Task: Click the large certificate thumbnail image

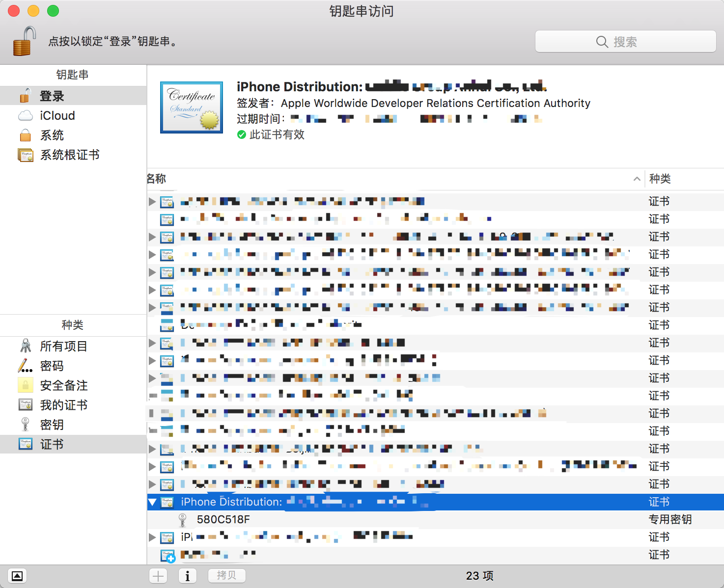Action: [x=192, y=107]
